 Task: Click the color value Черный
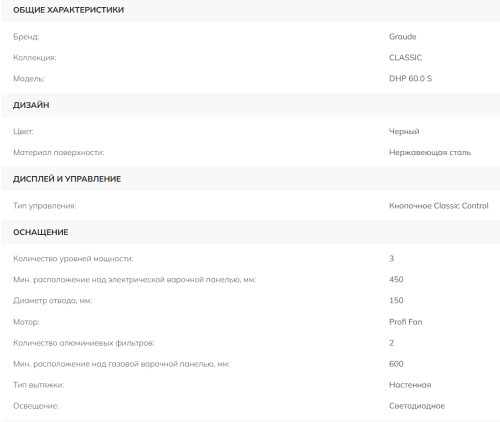404,131
